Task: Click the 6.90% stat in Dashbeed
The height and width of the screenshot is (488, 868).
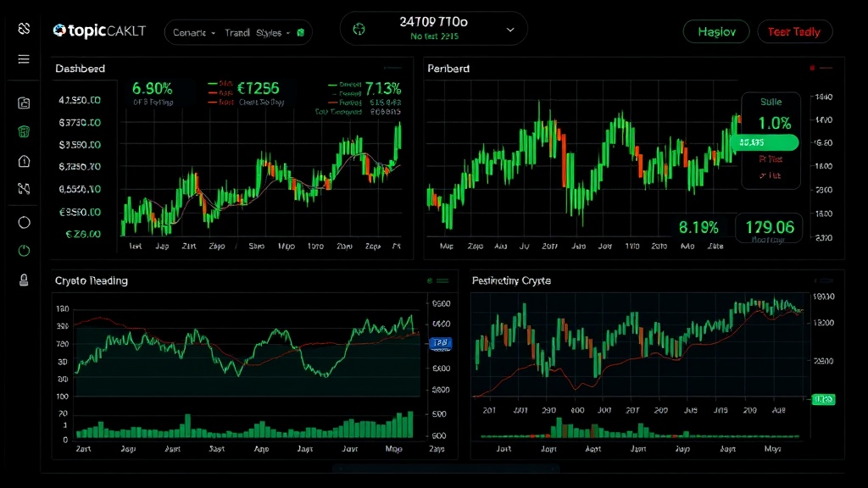Action: click(x=153, y=88)
